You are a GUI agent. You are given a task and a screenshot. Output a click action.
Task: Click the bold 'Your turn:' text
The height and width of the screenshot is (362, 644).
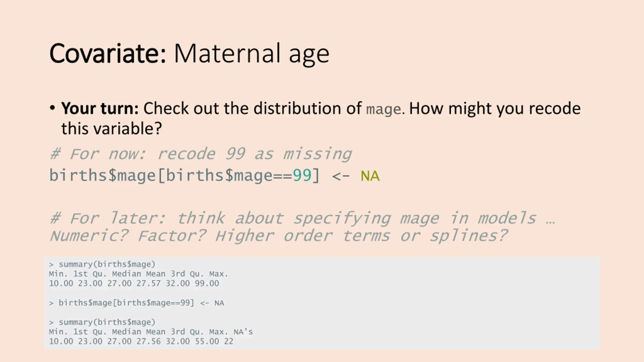coord(100,109)
